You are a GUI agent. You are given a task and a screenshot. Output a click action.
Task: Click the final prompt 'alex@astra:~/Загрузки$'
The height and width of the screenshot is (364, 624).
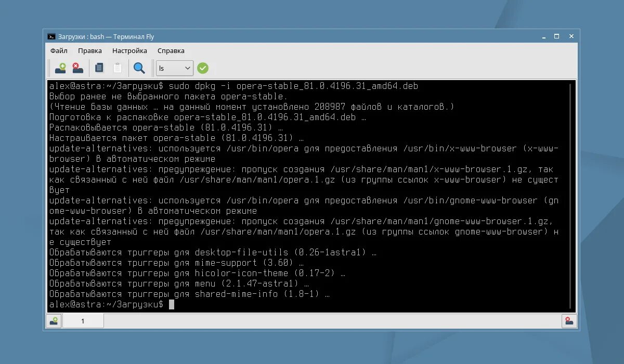tap(107, 304)
